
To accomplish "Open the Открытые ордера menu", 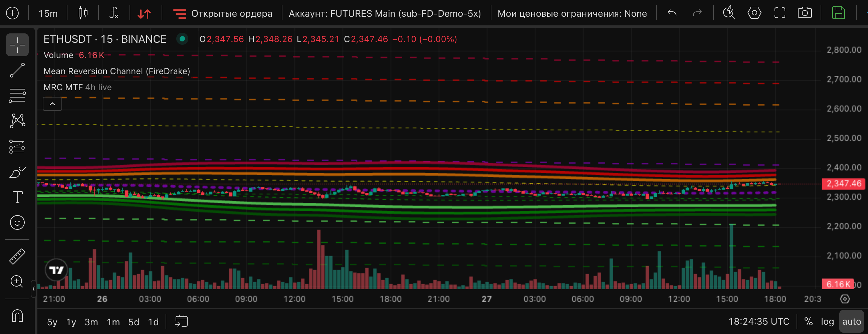I will (222, 13).
